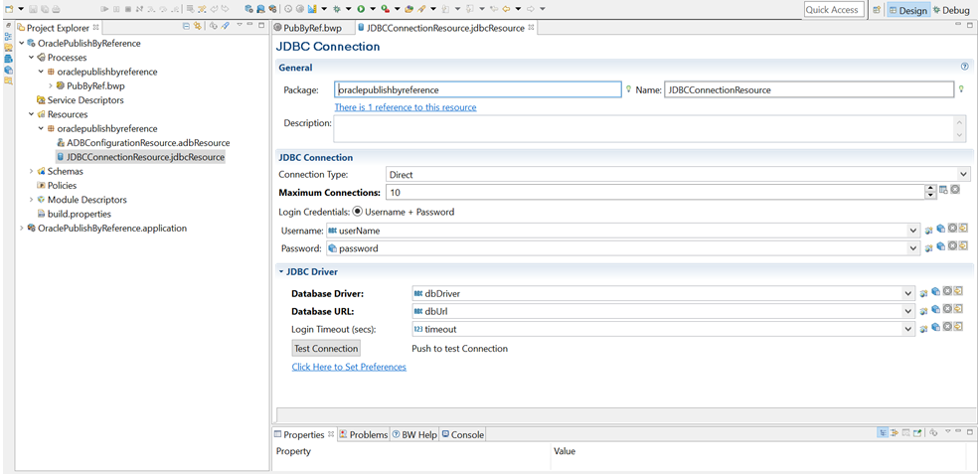Click the General section help icon
980x474 pixels.
(964, 68)
